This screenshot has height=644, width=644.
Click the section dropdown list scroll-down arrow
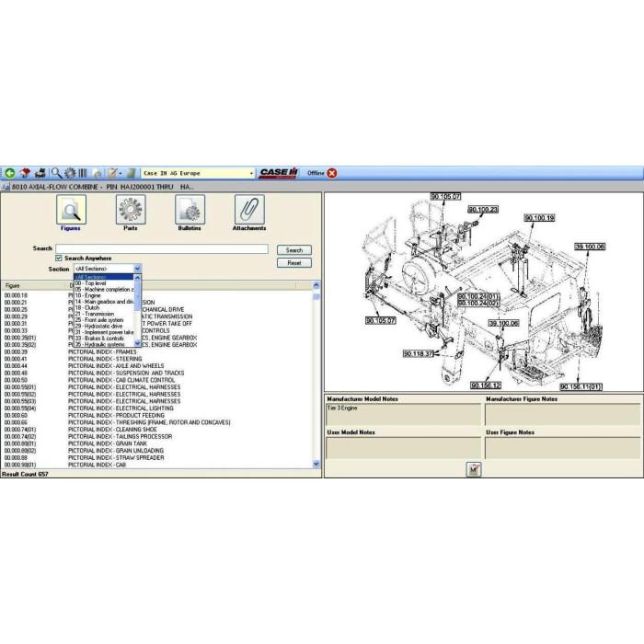138,344
